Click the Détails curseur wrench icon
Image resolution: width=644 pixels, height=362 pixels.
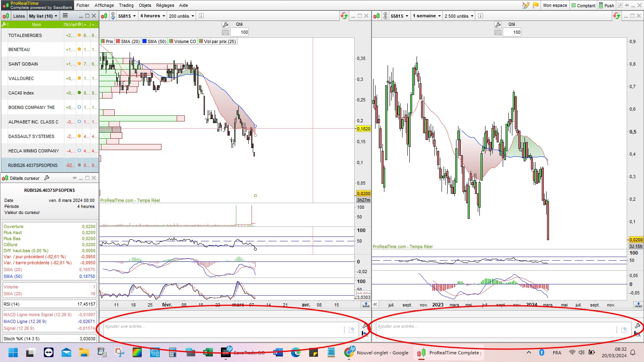click(47, 178)
